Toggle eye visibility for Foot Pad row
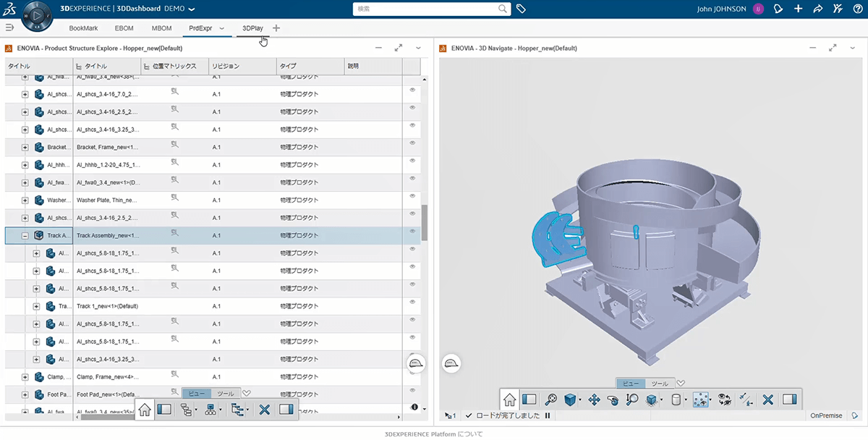This screenshot has height=440, width=868. (412, 390)
